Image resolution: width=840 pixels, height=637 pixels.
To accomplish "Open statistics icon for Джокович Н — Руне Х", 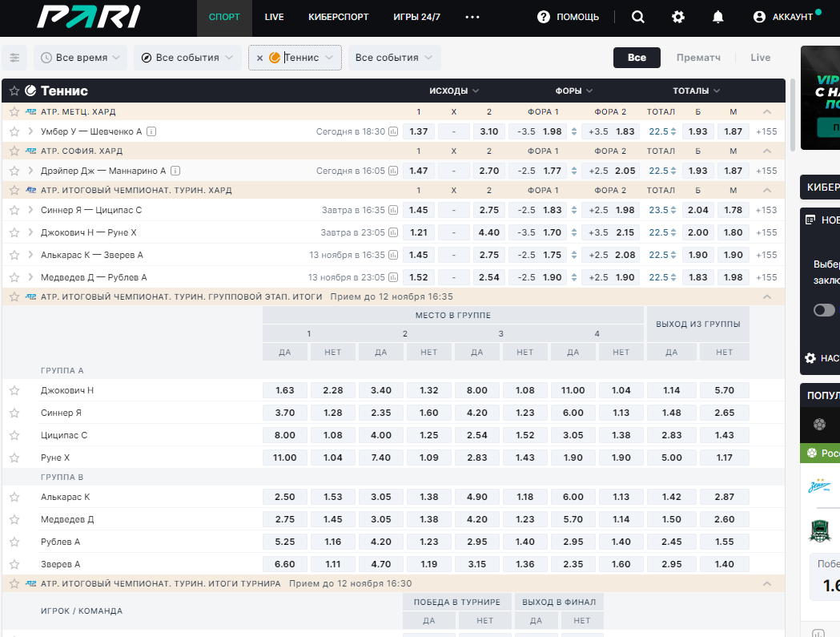I will pos(393,232).
